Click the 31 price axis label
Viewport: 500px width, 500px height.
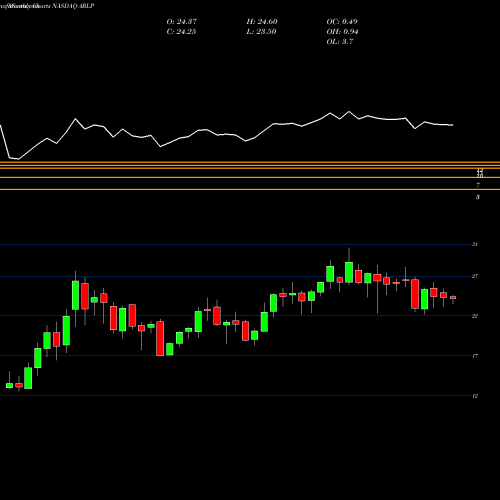point(475,244)
